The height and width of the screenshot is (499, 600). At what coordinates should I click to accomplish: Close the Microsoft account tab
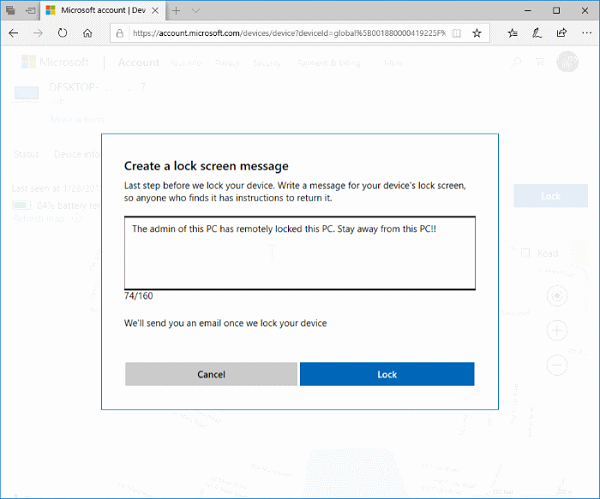pyautogui.click(x=157, y=10)
